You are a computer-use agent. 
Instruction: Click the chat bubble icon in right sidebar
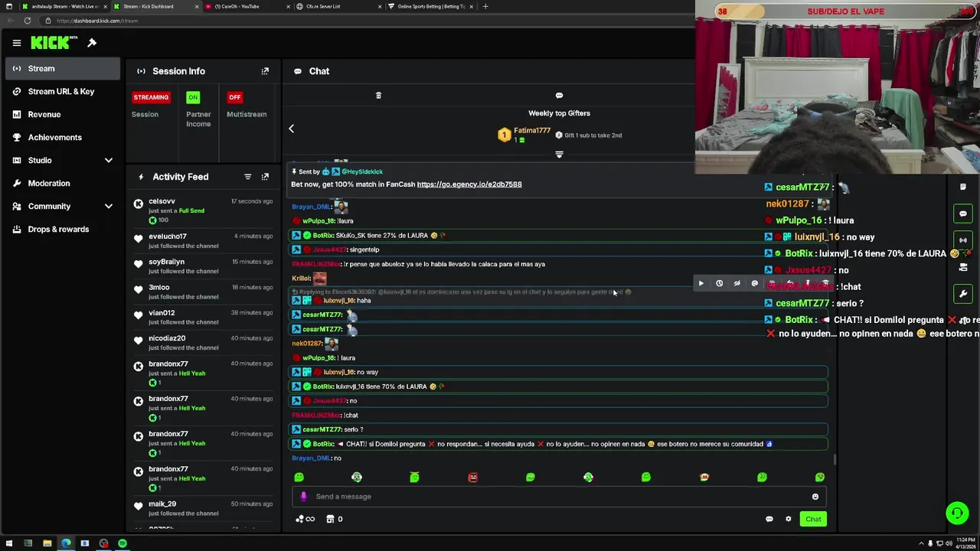point(963,214)
